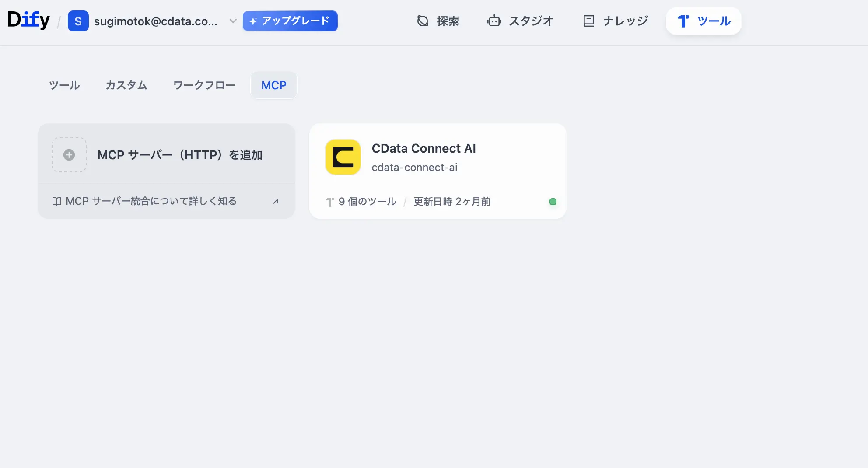868x468 pixels.
Task: Click the hammer icon next to 9 個のツール
Action: (x=330, y=202)
